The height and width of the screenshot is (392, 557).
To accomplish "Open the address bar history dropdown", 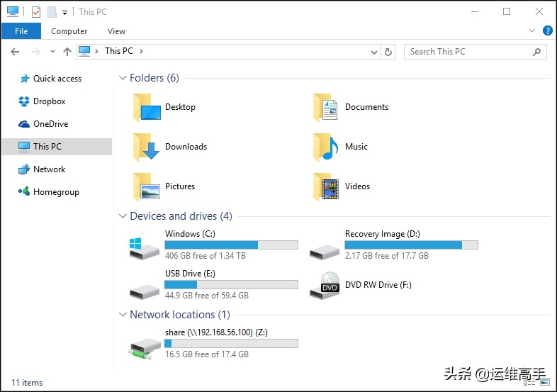I will coord(373,52).
